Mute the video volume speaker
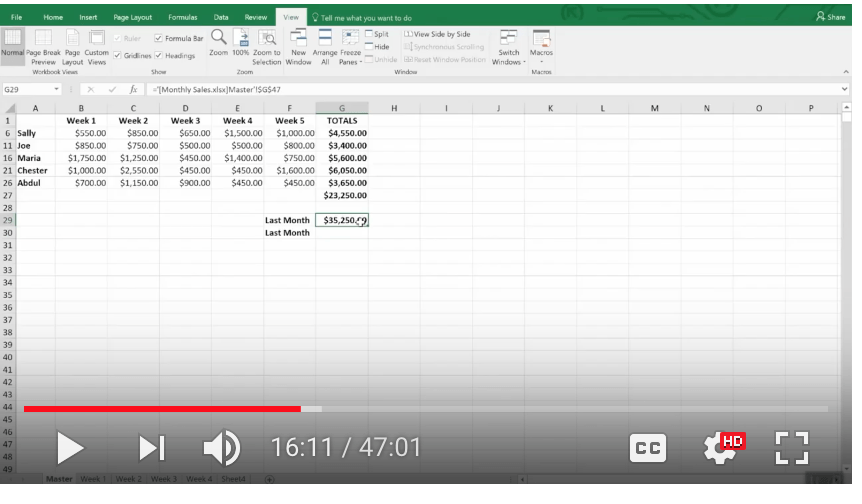Image resolution: width=862 pixels, height=504 pixels. (x=221, y=448)
